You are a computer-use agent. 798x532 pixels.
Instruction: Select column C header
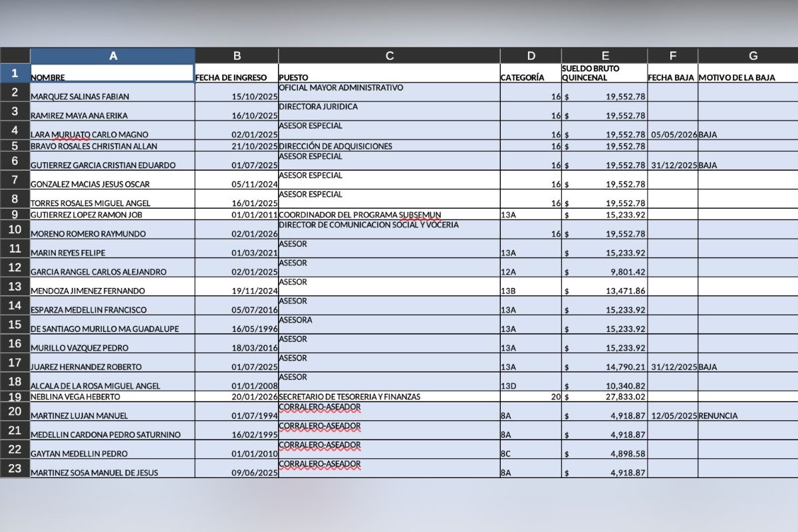click(x=390, y=56)
